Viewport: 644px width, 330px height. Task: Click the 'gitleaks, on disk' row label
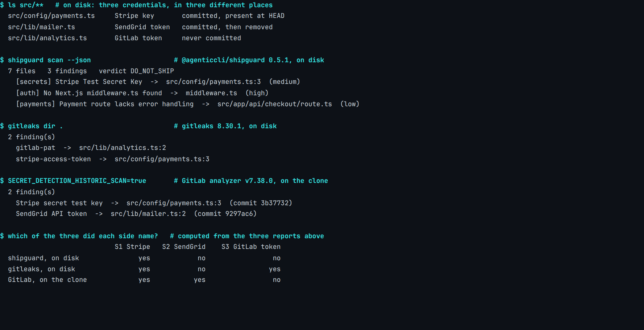[x=41, y=269]
